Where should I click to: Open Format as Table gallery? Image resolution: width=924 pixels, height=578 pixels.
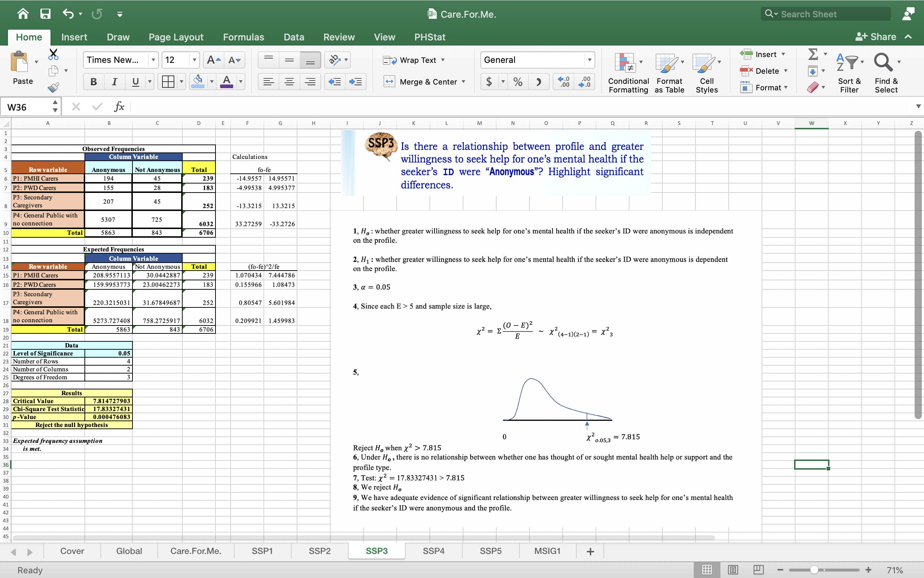point(669,73)
